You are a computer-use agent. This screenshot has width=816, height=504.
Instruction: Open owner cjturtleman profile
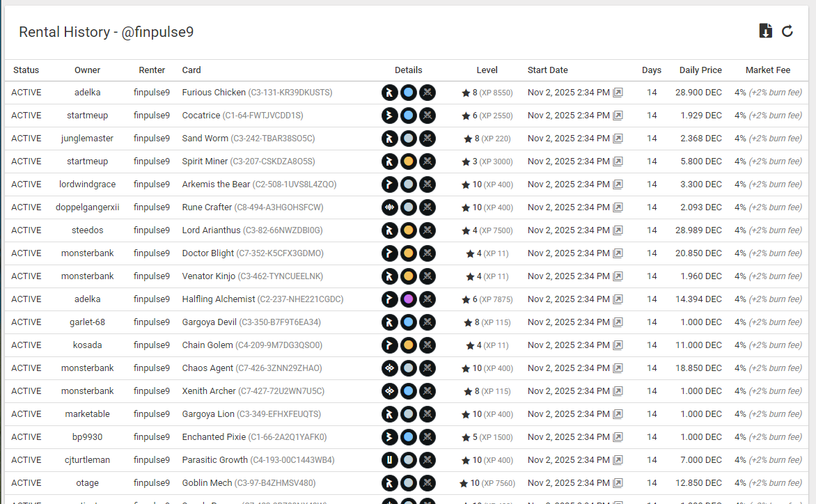88,459
